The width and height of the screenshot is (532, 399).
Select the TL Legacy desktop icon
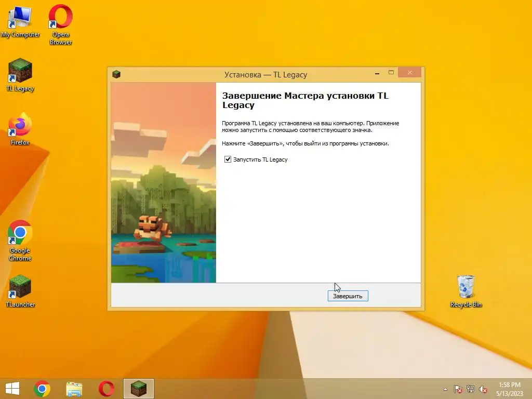[x=20, y=75]
